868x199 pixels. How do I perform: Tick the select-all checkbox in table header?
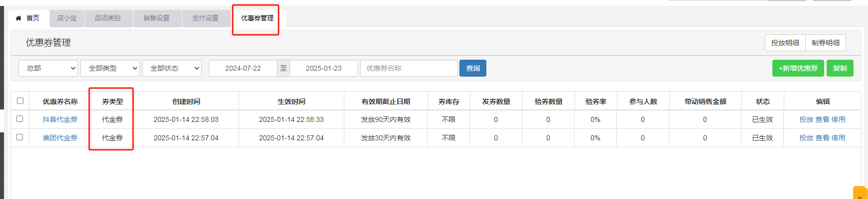click(x=20, y=101)
